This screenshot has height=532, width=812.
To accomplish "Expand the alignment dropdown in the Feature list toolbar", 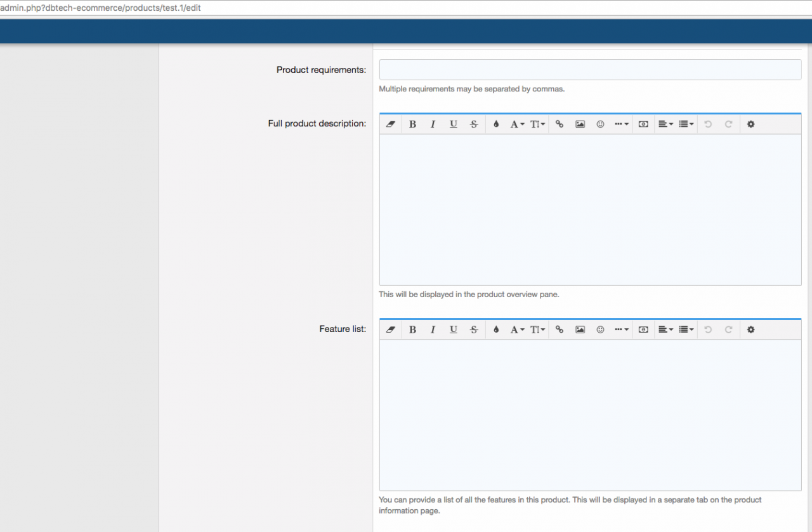I will [665, 329].
